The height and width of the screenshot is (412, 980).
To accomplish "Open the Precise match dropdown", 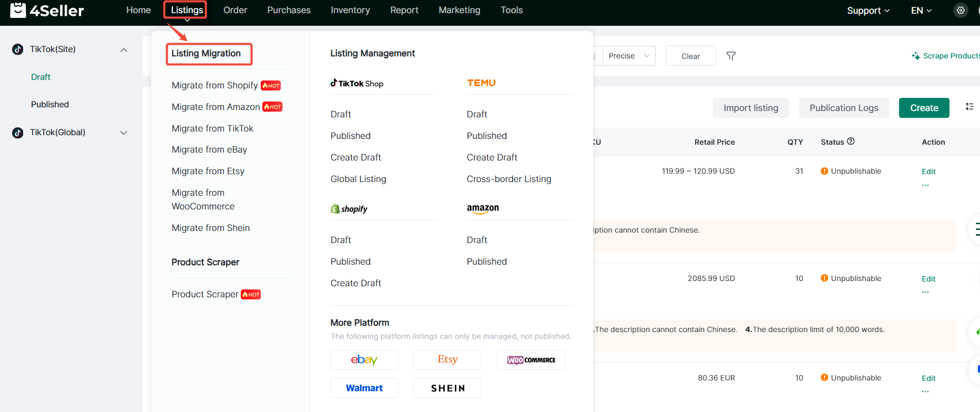I will click(x=629, y=56).
